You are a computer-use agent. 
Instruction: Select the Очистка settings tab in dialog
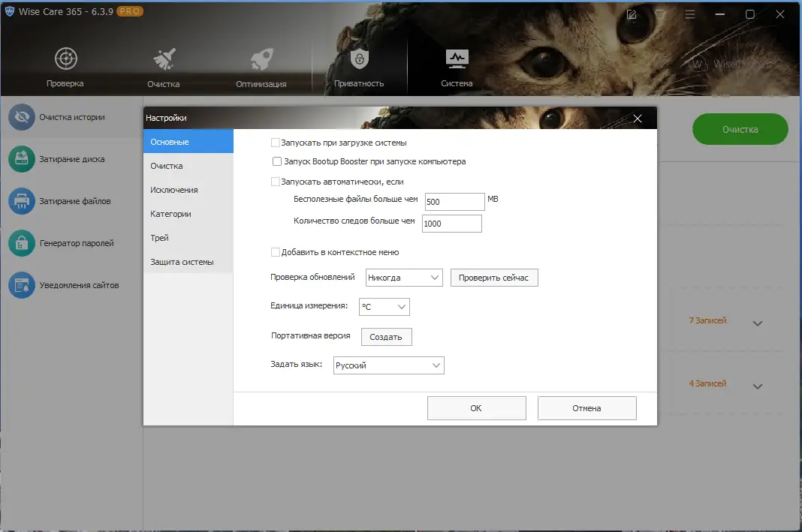[x=188, y=166]
